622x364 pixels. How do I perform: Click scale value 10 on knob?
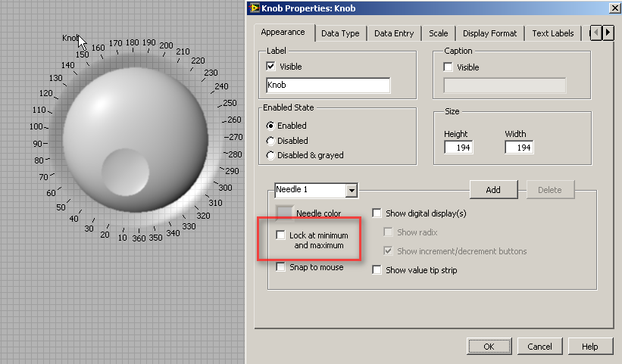[x=122, y=238]
